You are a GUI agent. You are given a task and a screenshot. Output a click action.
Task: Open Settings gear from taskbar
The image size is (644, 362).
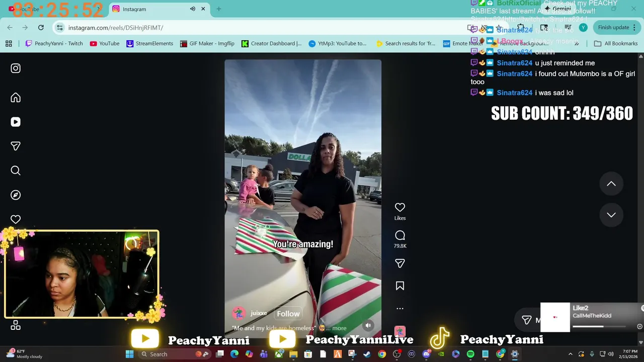pos(515,354)
